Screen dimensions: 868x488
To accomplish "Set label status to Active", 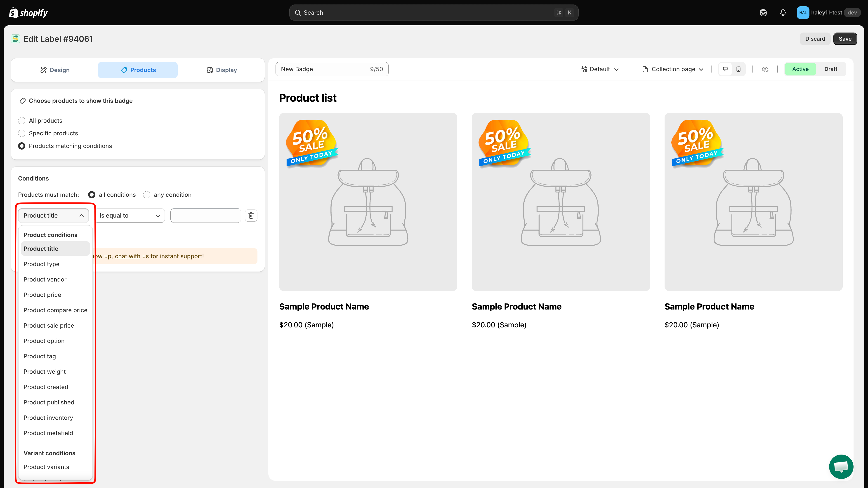I will pyautogui.click(x=800, y=69).
